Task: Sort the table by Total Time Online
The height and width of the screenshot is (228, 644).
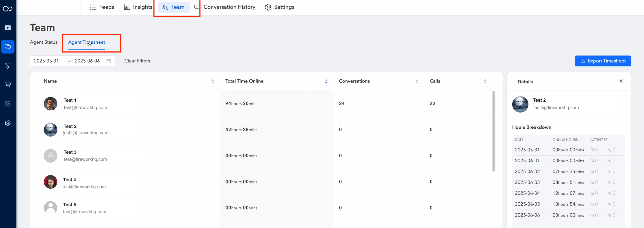Action: click(x=326, y=81)
